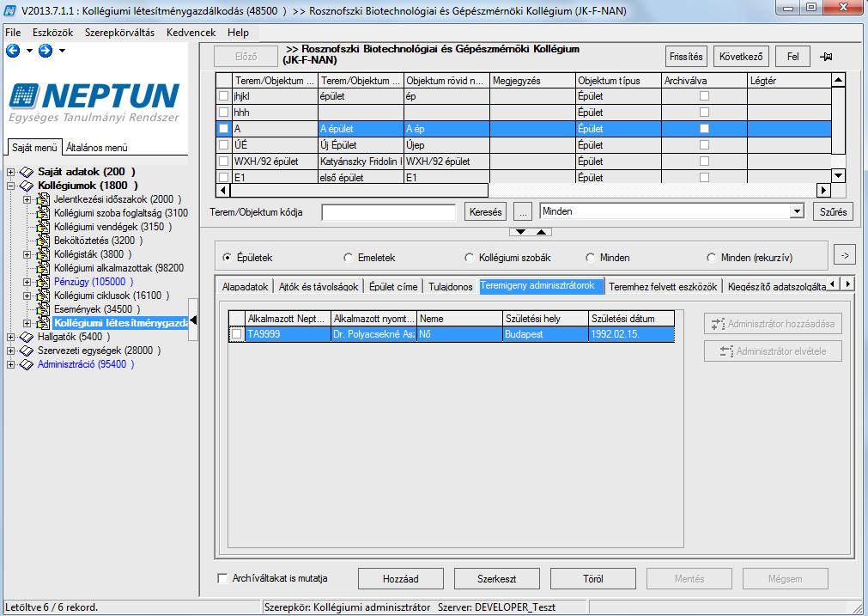Screen dimensions: 868x616
Task: Click the Következő button
Action: [741, 57]
